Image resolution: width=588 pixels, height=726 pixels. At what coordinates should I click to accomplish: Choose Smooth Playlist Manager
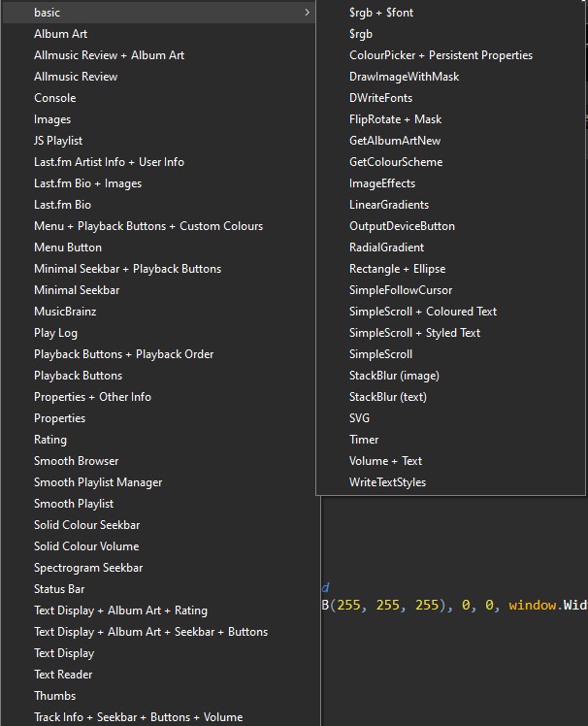click(x=98, y=482)
